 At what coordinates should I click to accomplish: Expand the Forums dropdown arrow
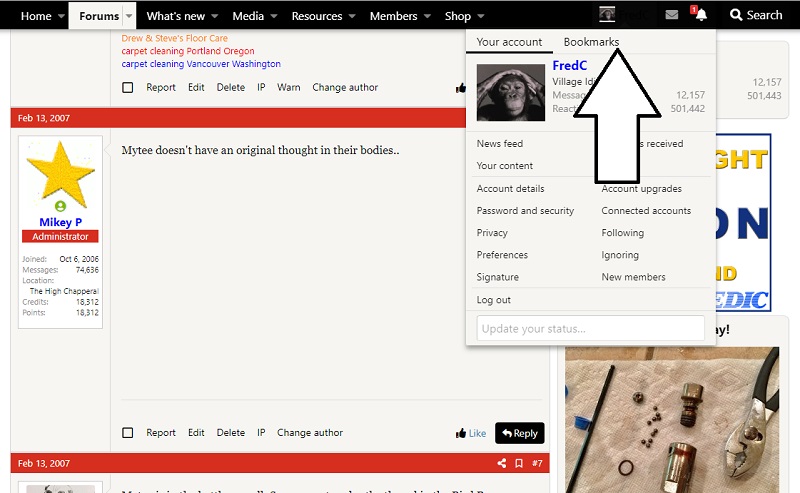pos(129,16)
